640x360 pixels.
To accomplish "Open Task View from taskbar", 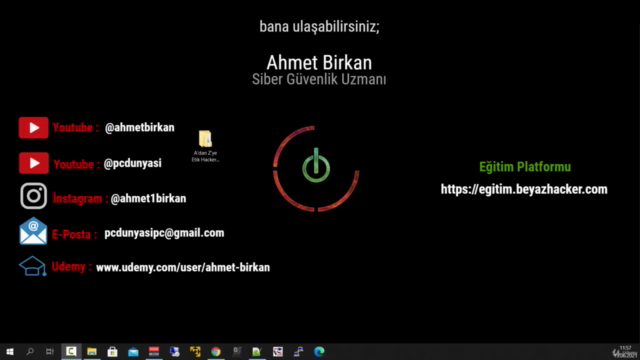I will (x=50, y=351).
